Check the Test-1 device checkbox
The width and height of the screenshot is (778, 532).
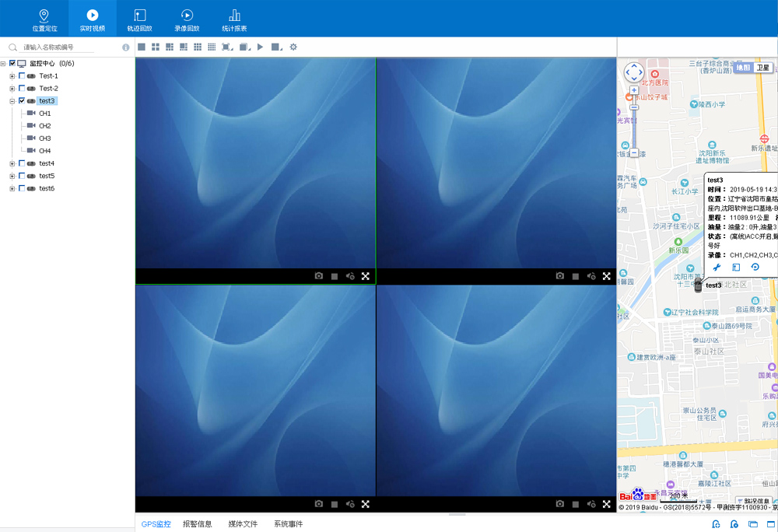pos(22,76)
